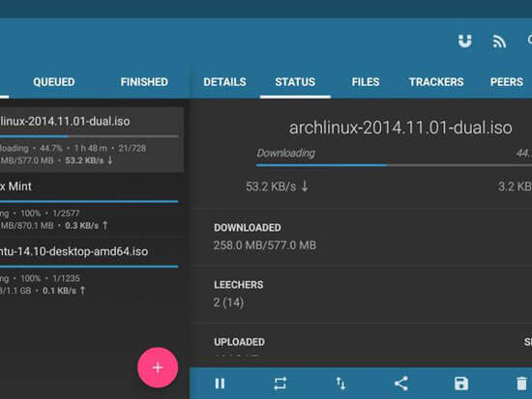
Task: Open the DETAILS tab
Action: click(224, 82)
